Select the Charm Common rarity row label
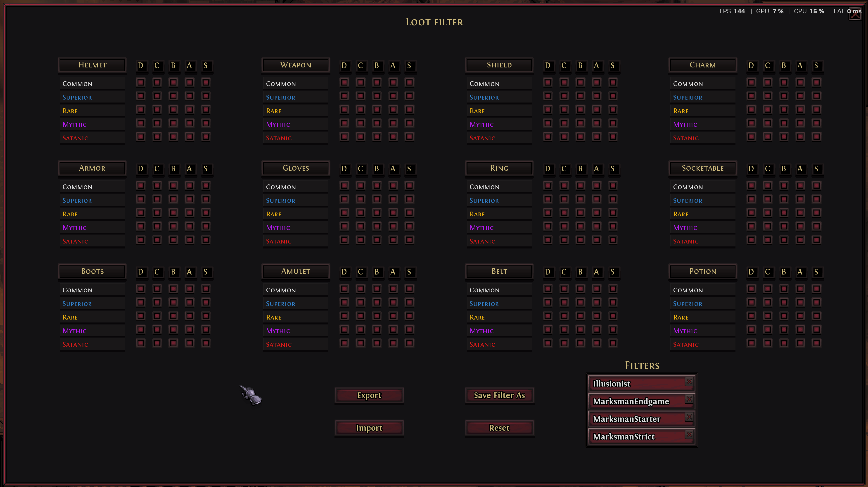This screenshot has width=868, height=487. click(x=703, y=84)
